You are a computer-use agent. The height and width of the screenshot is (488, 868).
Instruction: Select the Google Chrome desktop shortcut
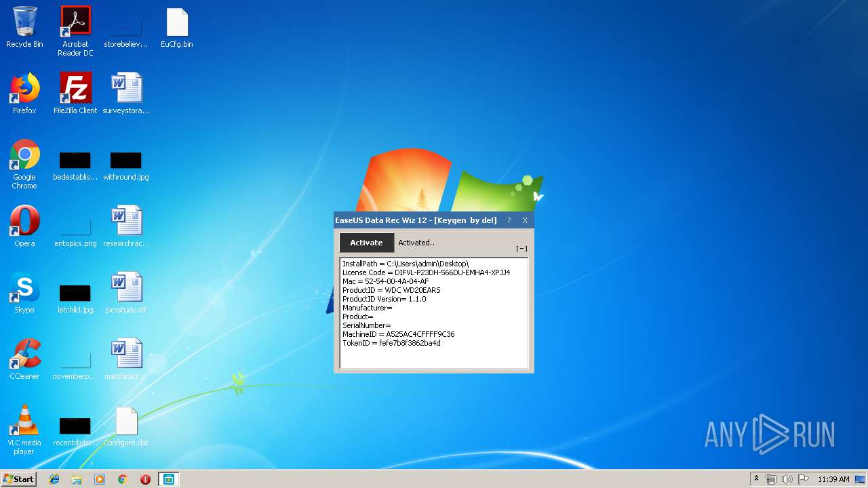pos(24,165)
